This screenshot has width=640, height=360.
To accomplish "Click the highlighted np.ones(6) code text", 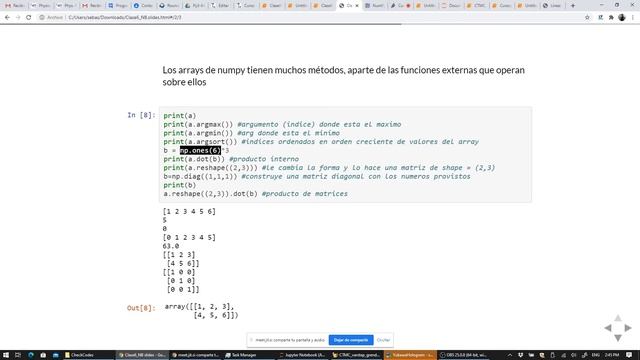I will click(x=200, y=150).
